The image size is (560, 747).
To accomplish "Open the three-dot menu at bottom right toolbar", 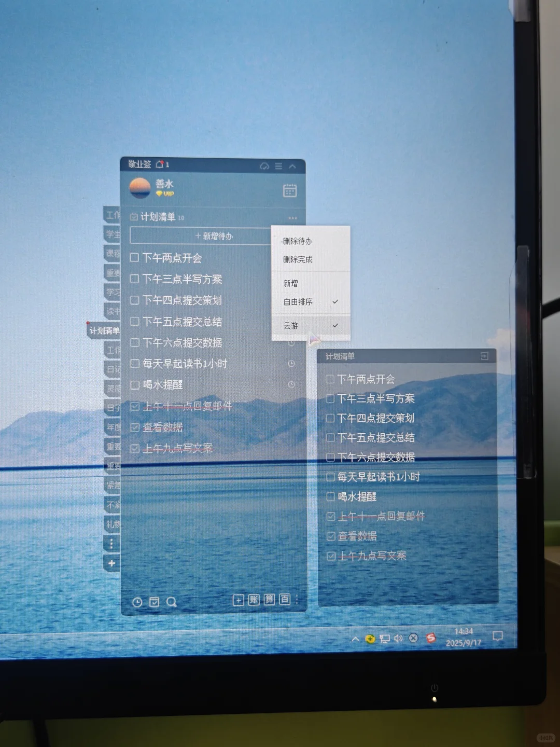I will pos(297,600).
